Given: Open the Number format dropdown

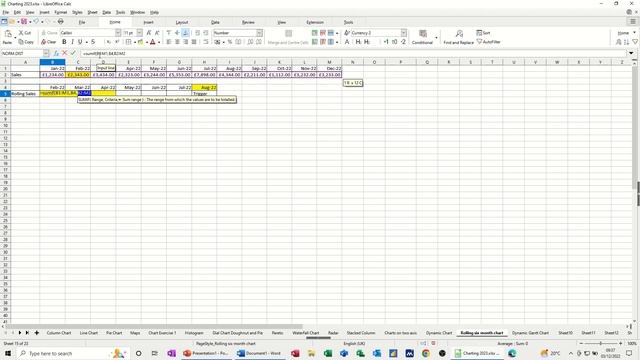Looking at the screenshot, I should pos(259,33).
